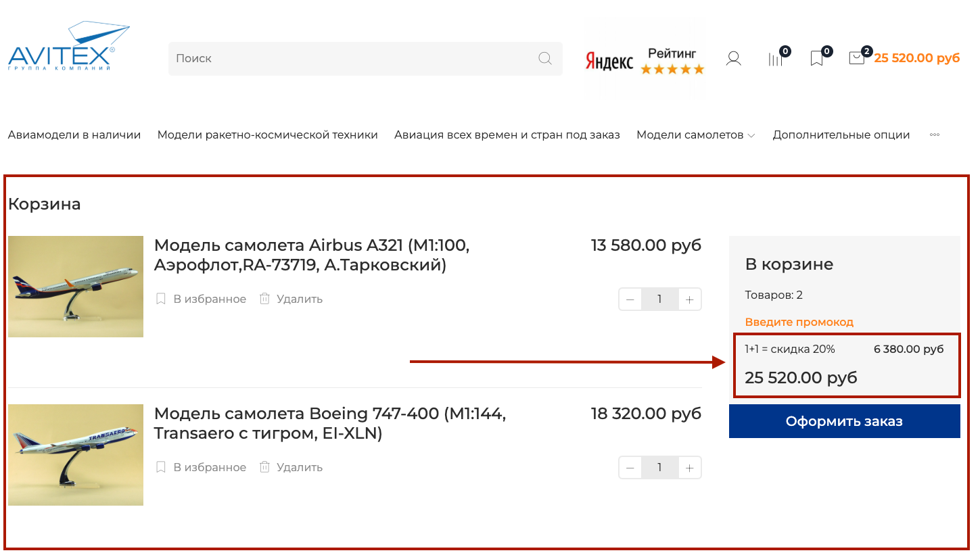Click the Оформить заказ button
Image resolution: width=980 pixels, height=555 pixels.
click(844, 420)
